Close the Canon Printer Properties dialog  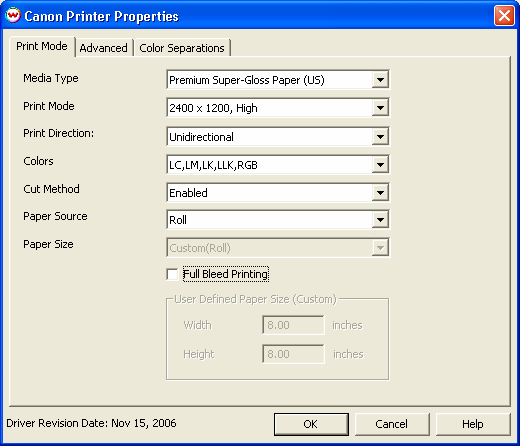504,15
